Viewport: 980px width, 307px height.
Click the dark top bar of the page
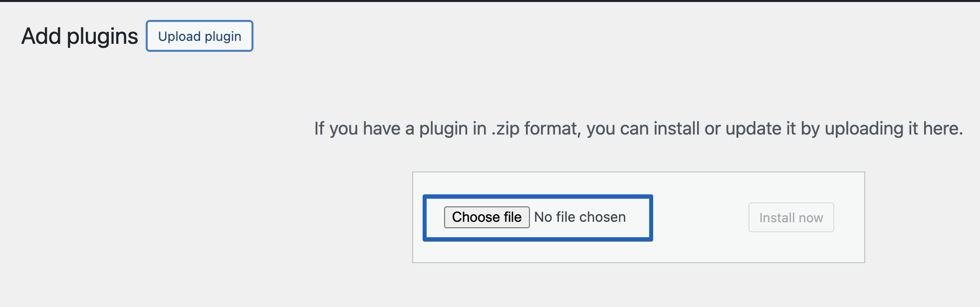[x=490, y=0]
